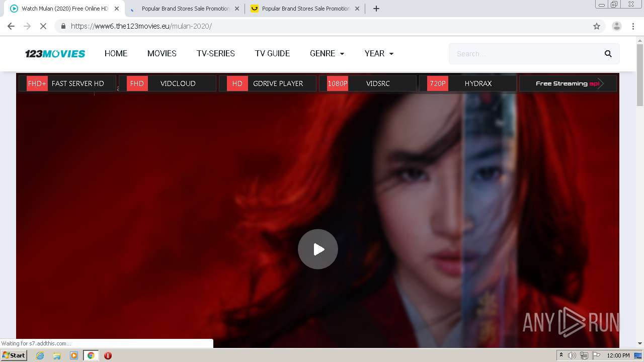Close the Watch Mulan (2020) tab
Image resolution: width=644 pixels, height=362 pixels.
(117, 9)
